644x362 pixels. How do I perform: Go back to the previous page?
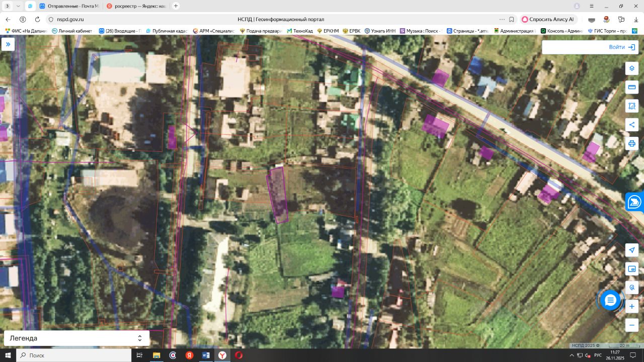[8, 19]
